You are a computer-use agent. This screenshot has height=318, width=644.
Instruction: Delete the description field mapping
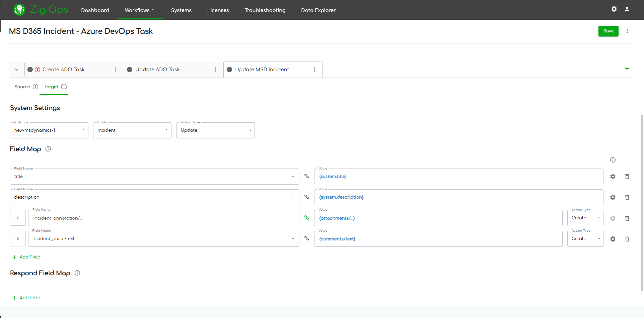pyautogui.click(x=627, y=197)
